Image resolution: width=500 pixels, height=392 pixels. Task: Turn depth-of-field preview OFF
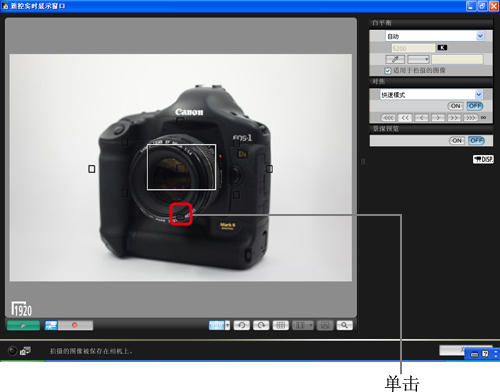tap(476, 140)
